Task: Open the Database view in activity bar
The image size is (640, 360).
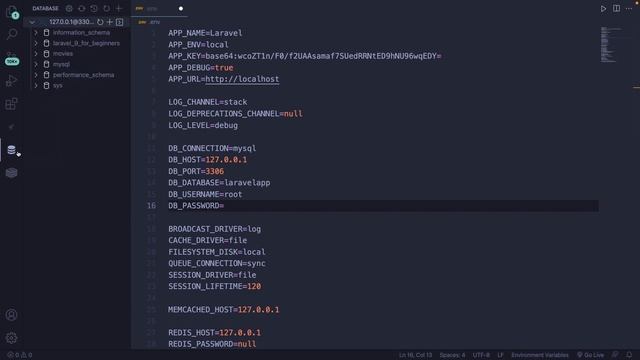Action: (x=11, y=150)
